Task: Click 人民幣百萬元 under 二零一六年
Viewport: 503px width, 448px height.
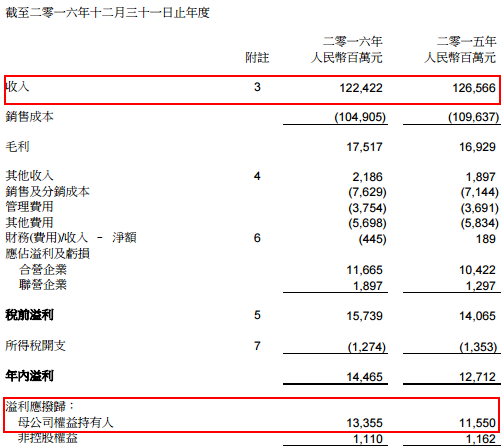Action: (346, 58)
